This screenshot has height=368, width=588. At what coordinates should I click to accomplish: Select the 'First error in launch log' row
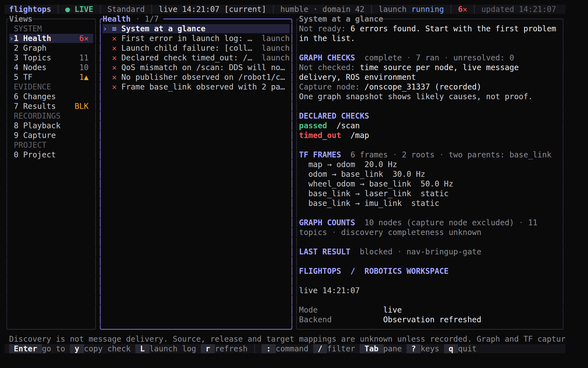point(196,38)
